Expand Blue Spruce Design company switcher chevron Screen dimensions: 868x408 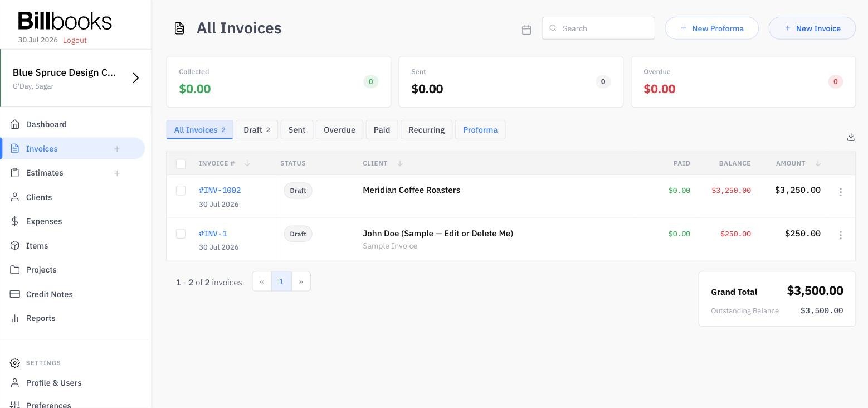pos(135,78)
